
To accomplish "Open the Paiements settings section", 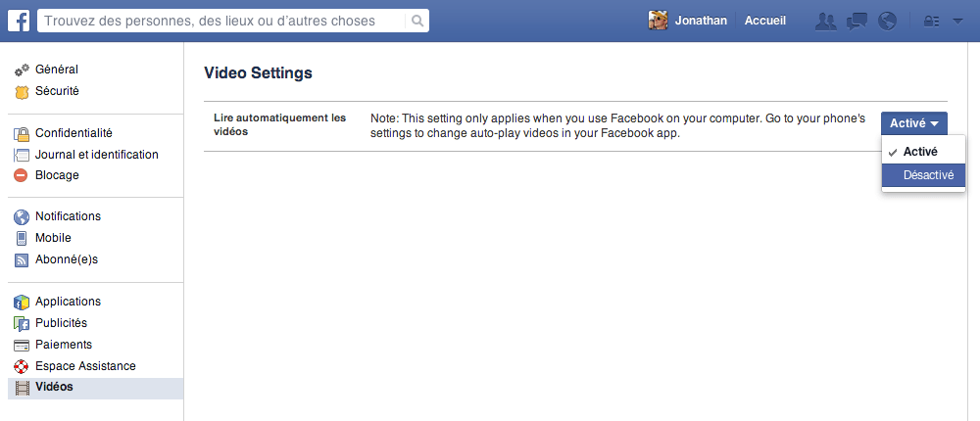I will [x=63, y=345].
